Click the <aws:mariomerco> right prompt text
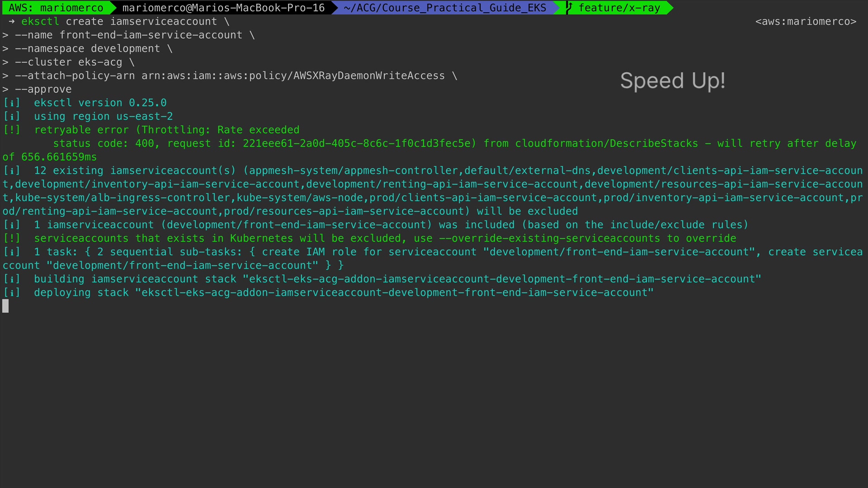 tap(806, 21)
